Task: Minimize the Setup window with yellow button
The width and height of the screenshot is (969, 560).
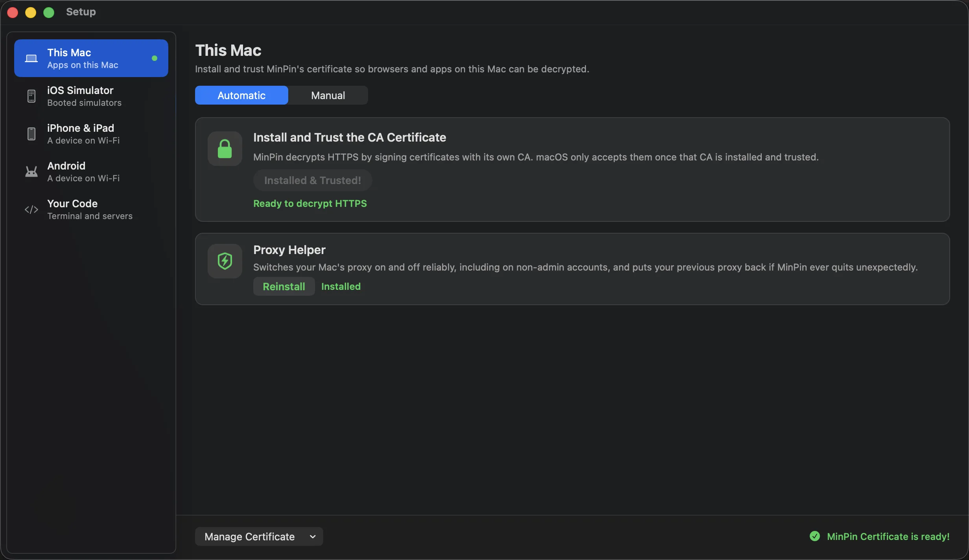Action: pos(31,13)
